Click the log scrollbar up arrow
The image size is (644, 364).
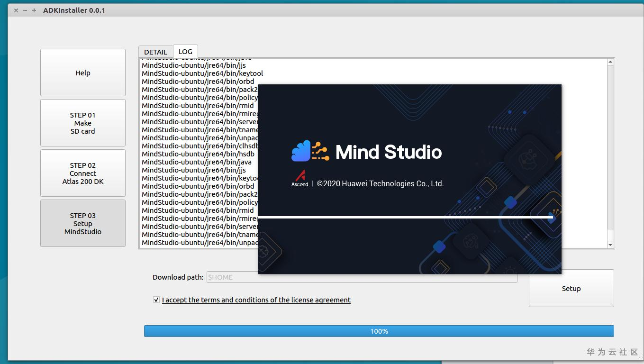coord(610,62)
